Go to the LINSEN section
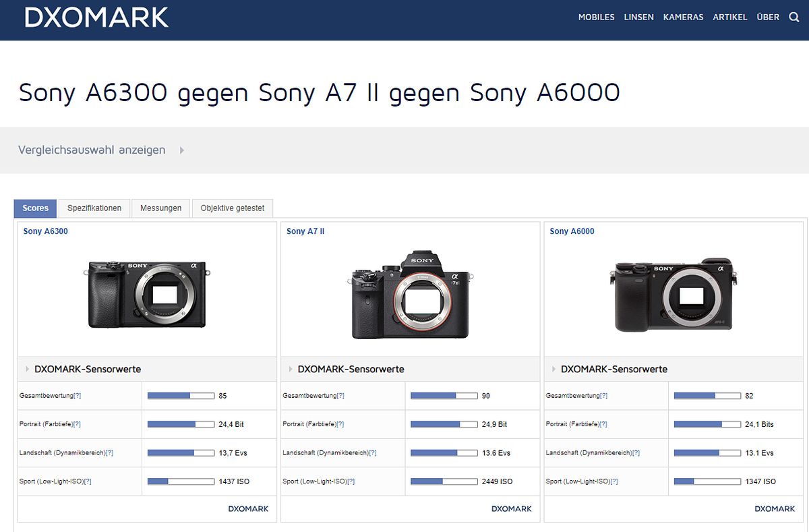 coord(638,18)
